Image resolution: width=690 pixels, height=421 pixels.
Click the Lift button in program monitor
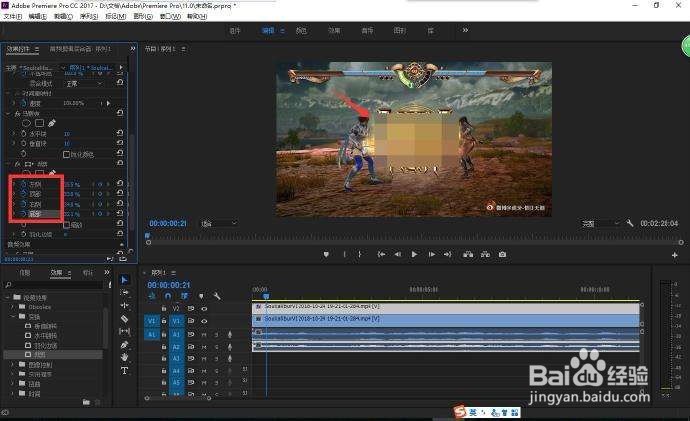tap(468, 254)
